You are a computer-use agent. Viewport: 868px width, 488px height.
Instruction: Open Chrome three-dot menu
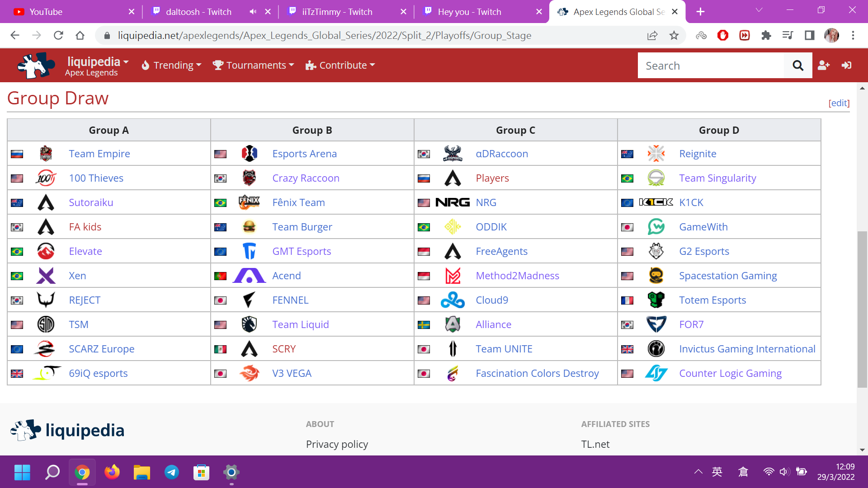(853, 35)
